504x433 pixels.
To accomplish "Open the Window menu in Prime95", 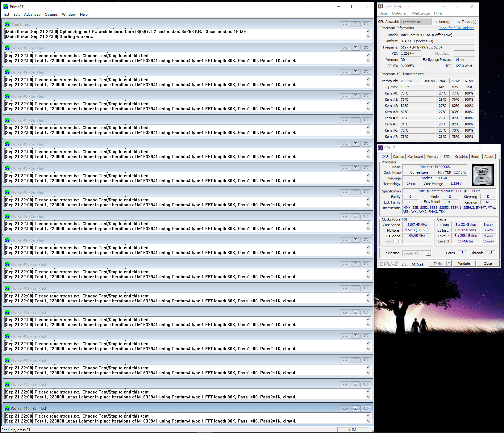I will 69,15.
